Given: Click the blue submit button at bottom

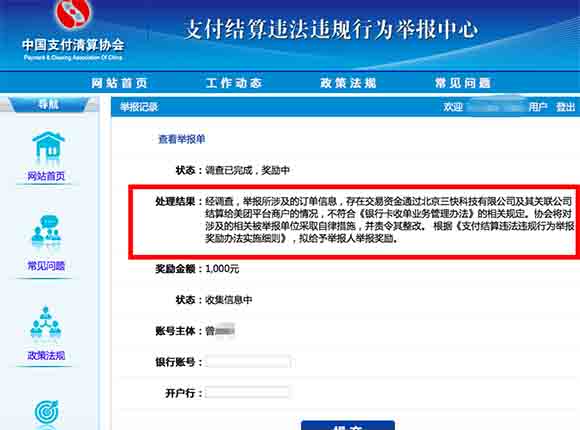Looking at the screenshot, I should (348, 425).
